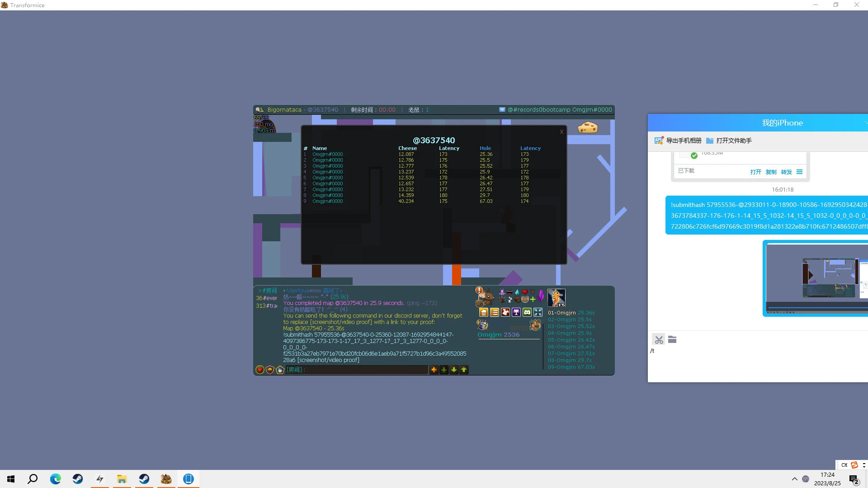Open the purple trophy icon
The width and height of the screenshot is (868, 488).
[516, 312]
